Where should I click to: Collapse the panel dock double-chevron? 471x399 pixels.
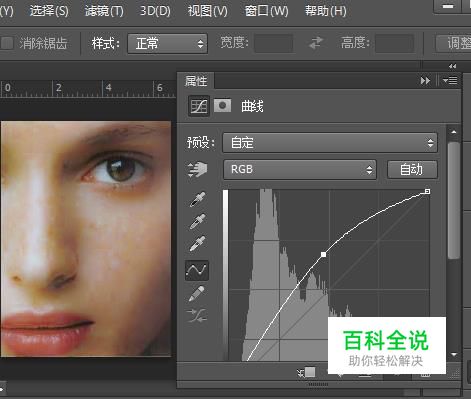pyautogui.click(x=452, y=66)
